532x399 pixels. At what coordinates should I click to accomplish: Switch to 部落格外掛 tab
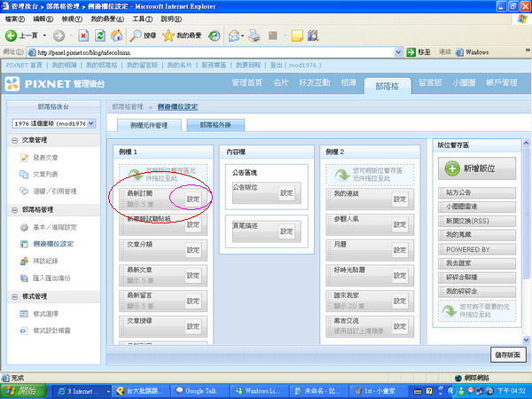point(215,125)
